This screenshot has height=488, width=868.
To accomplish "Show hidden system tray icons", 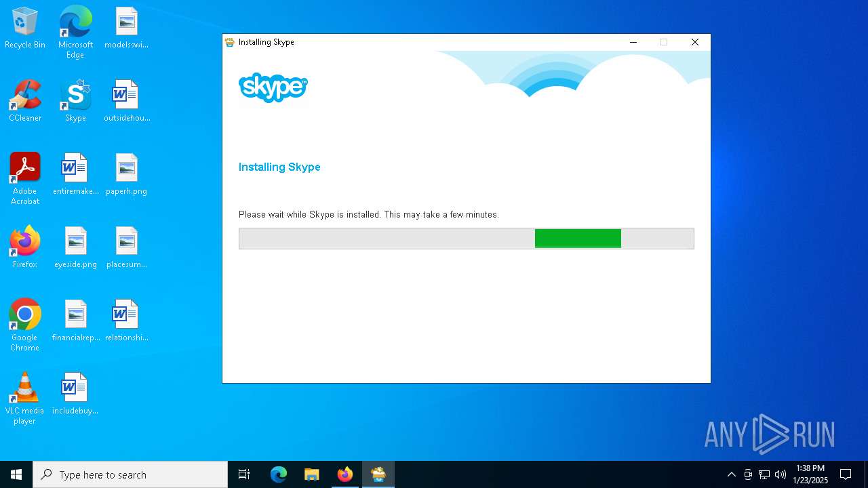I will tap(731, 474).
